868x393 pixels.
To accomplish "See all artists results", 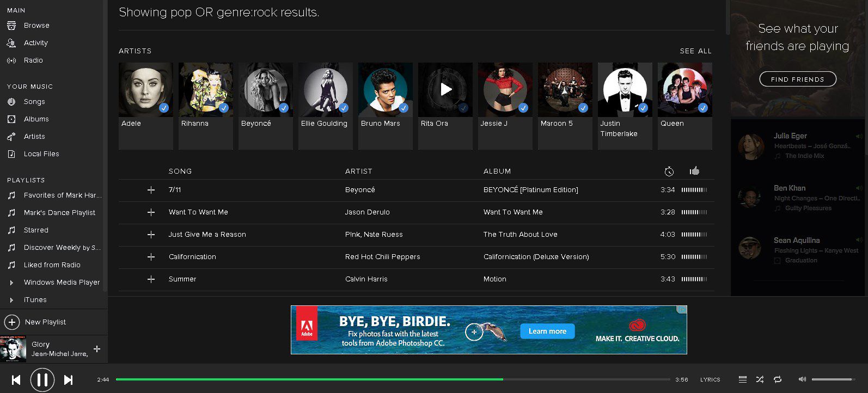I will (x=695, y=51).
